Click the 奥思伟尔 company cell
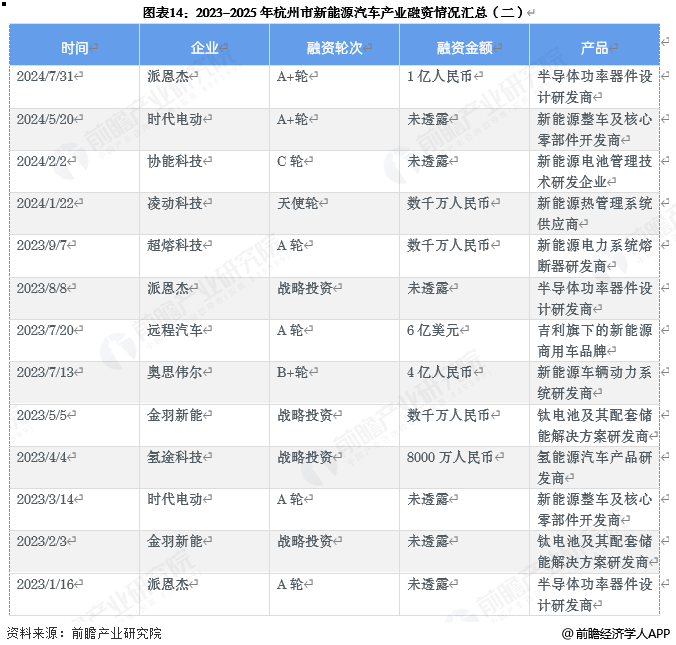 point(175,372)
